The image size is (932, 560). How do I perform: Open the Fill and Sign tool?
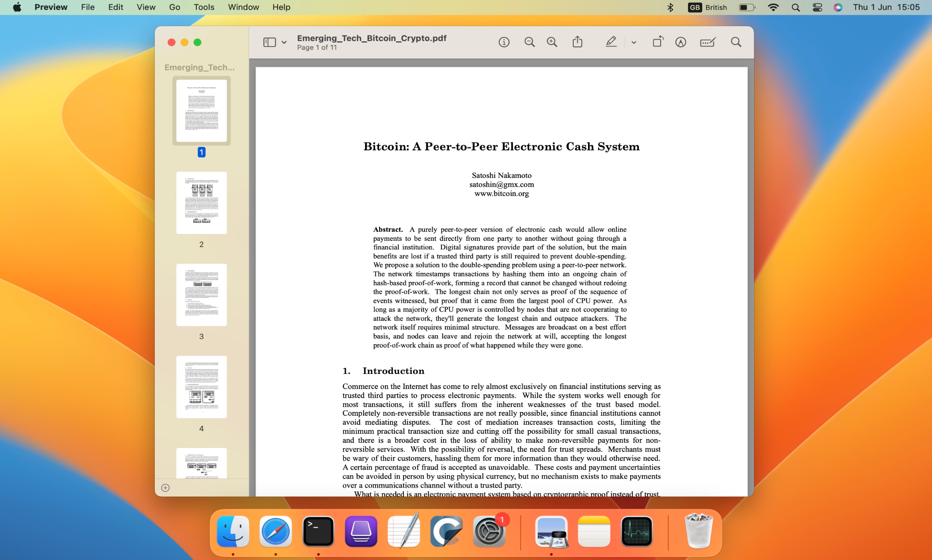click(707, 42)
